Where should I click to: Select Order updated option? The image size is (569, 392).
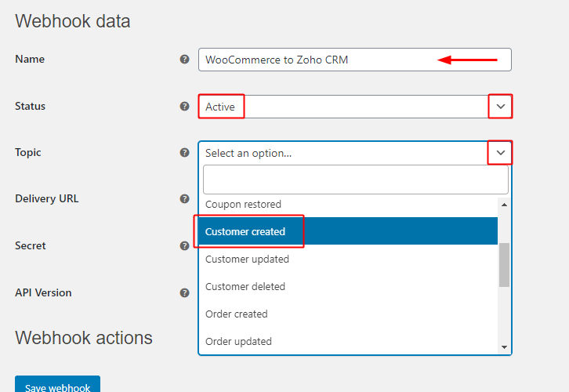(x=348, y=341)
